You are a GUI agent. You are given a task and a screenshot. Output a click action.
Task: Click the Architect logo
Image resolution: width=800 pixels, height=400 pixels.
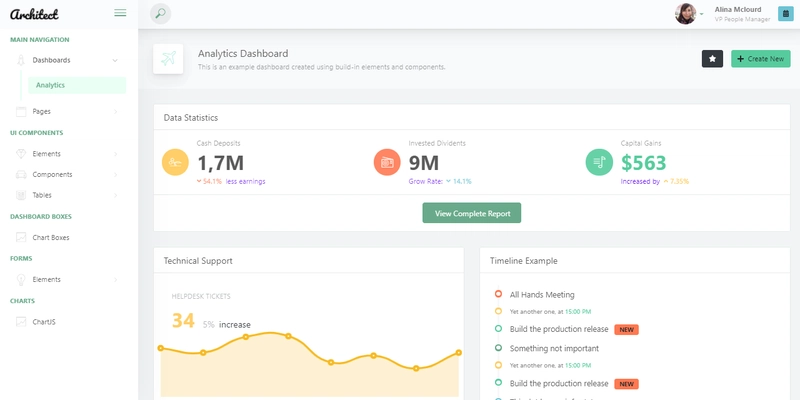point(34,14)
